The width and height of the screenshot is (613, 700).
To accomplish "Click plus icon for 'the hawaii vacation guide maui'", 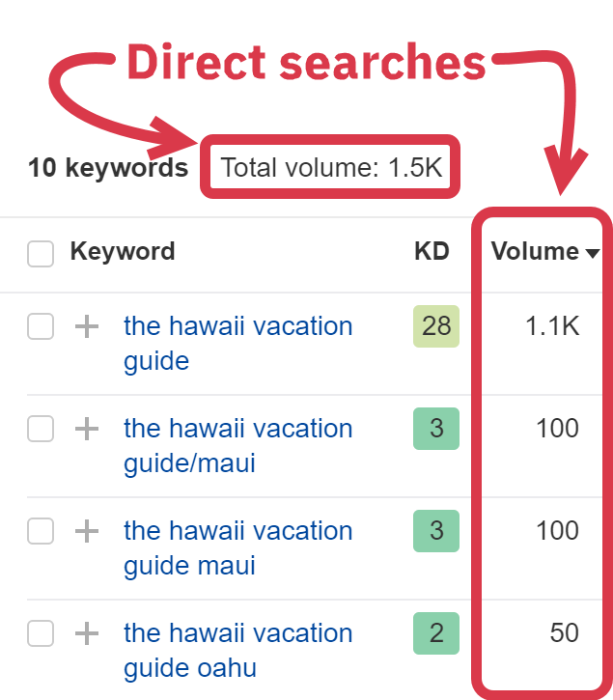I will (x=87, y=530).
